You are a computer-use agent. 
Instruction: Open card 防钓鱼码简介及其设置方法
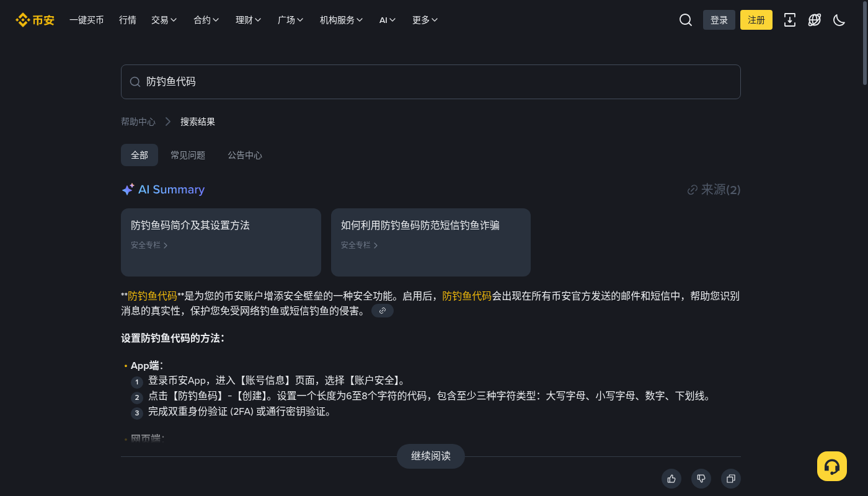[221, 242]
